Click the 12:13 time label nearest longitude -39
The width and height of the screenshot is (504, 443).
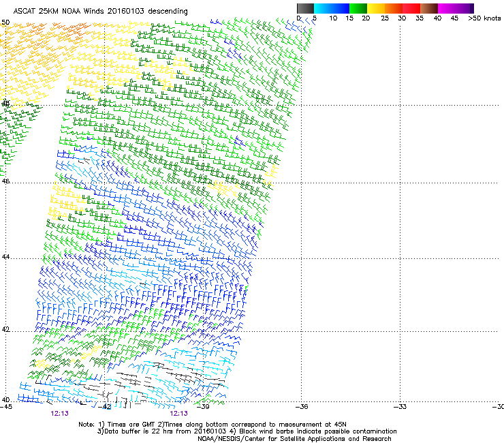click(x=178, y=414)
